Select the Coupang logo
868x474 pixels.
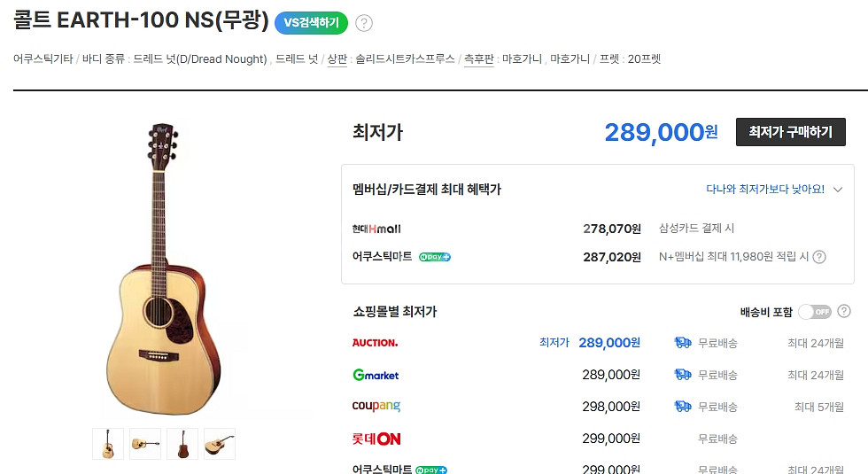[376, 406]
